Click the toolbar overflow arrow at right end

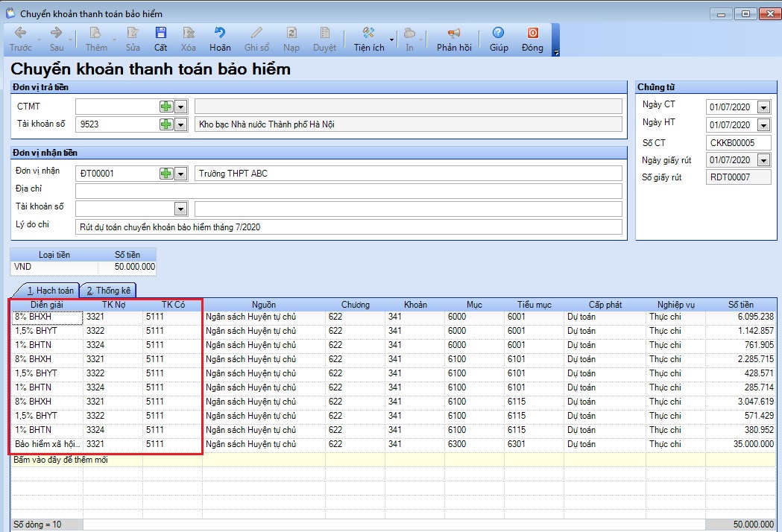click(x=555, y=52)
